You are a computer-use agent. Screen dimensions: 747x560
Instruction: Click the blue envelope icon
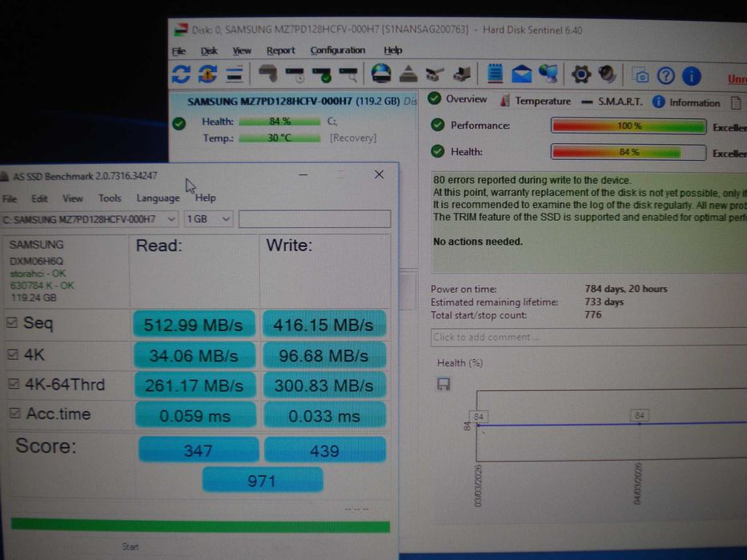pos(522,74)
